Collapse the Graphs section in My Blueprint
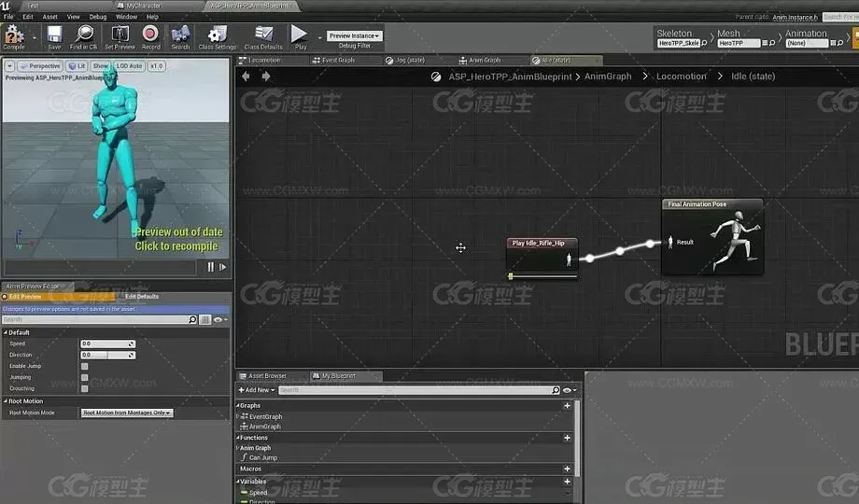859x504 pixels. (238, 406)
